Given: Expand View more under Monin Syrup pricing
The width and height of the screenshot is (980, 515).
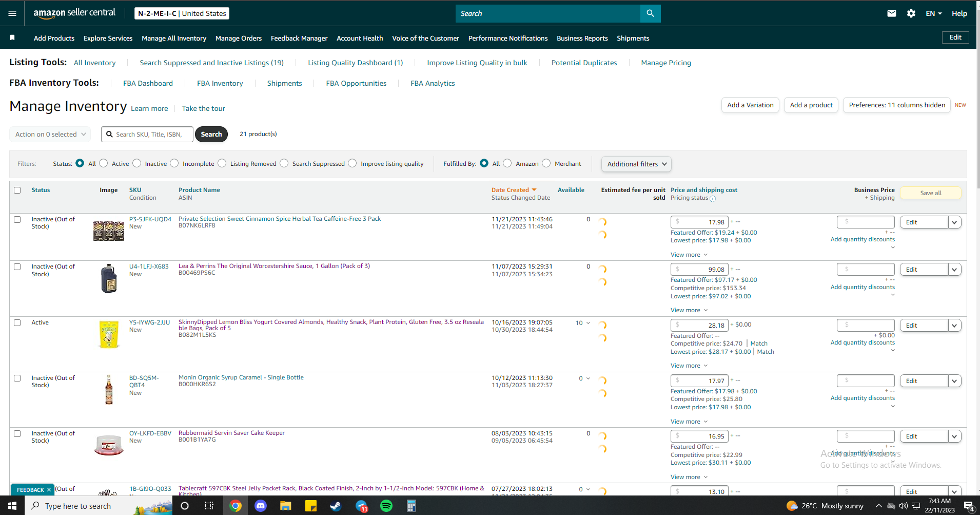Looking at the screenshot, I should (x=689, y=422).
